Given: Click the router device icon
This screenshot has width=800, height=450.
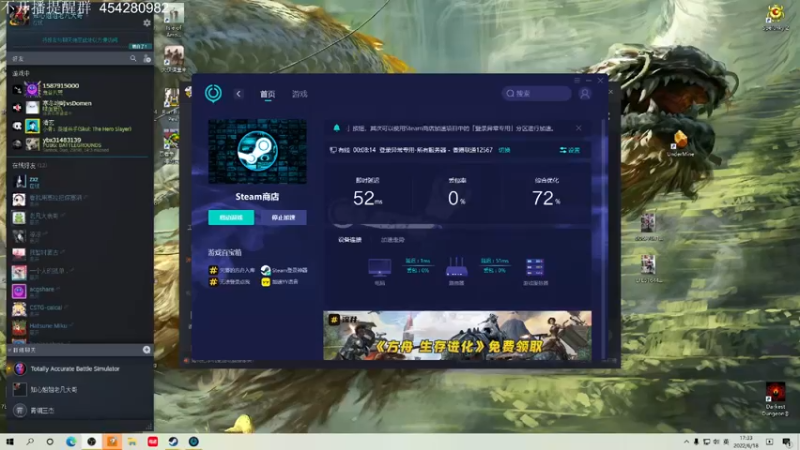Looking at the screenshot, I should point(456,267).
